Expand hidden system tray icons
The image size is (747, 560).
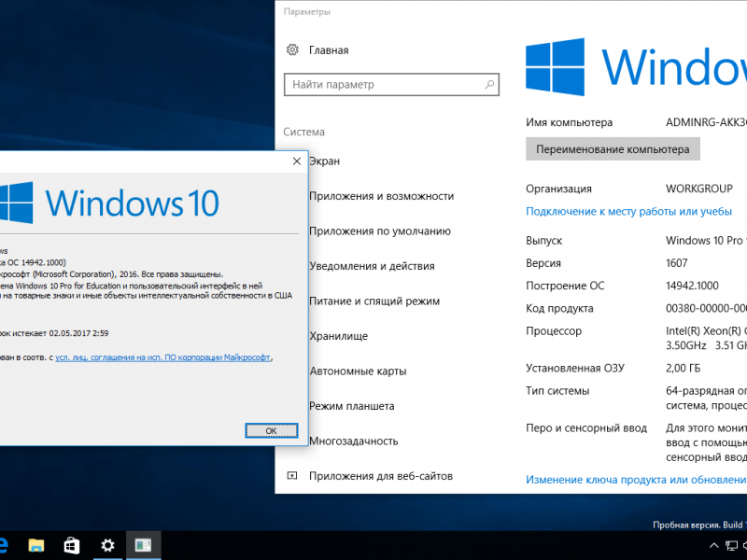pos(713,545)
